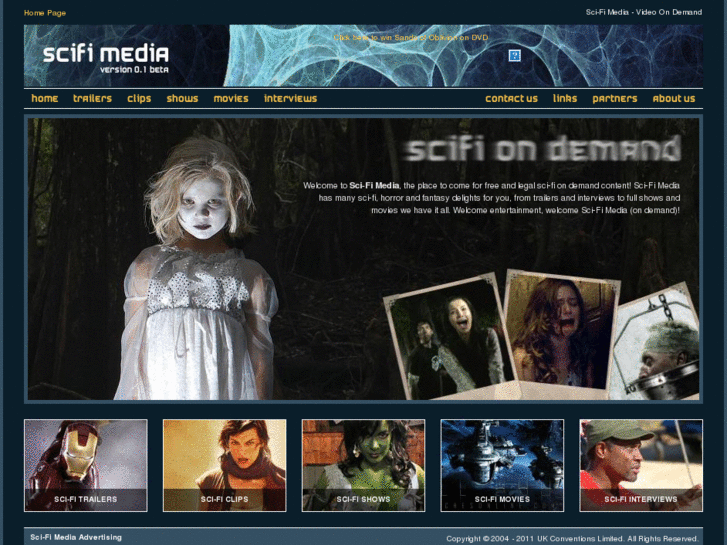Open the Sci-Fi Movies thumbnail

coord(502,465)
